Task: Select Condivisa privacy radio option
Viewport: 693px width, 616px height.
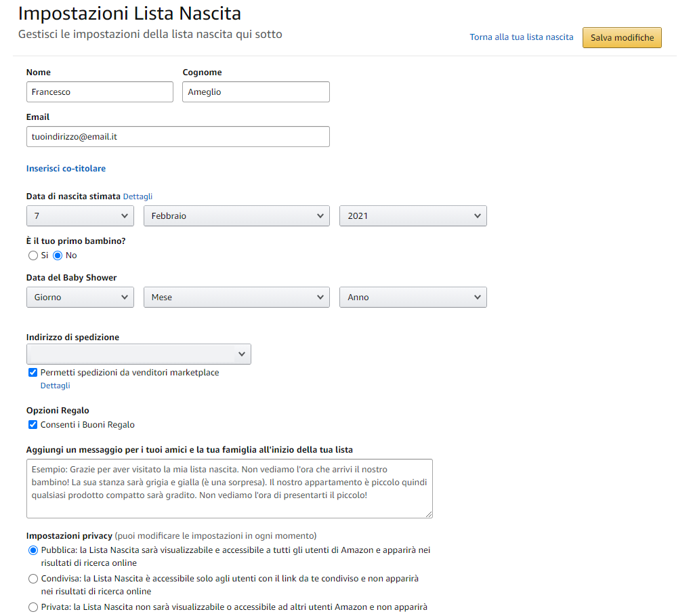Action: click(x=33, y=579)
